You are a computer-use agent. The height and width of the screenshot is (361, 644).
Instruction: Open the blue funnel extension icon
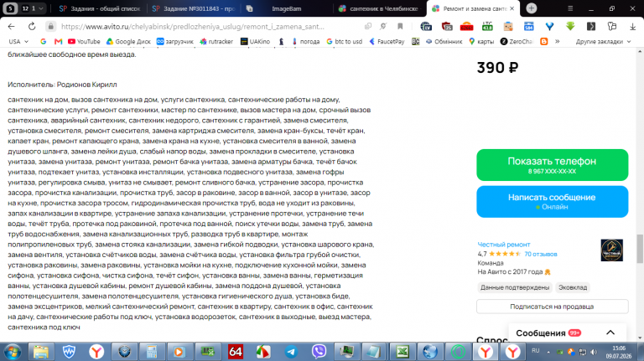(x=549, y=26)
